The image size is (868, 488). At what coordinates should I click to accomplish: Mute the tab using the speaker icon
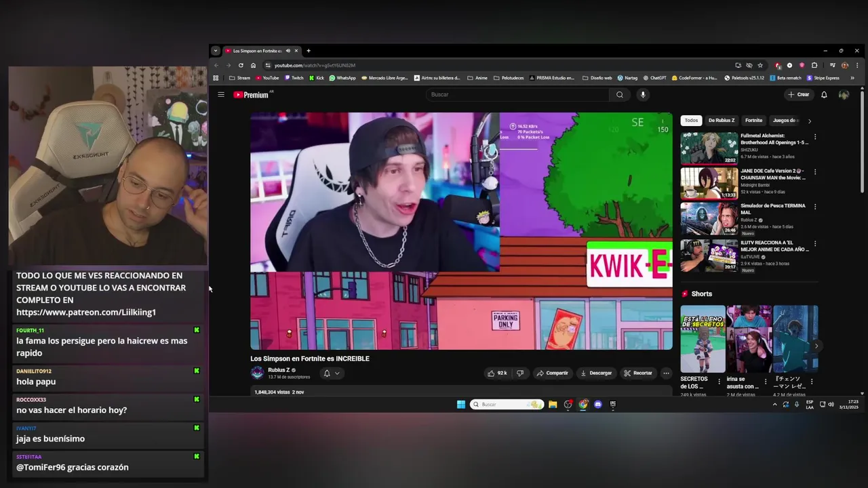click(288, 51)
